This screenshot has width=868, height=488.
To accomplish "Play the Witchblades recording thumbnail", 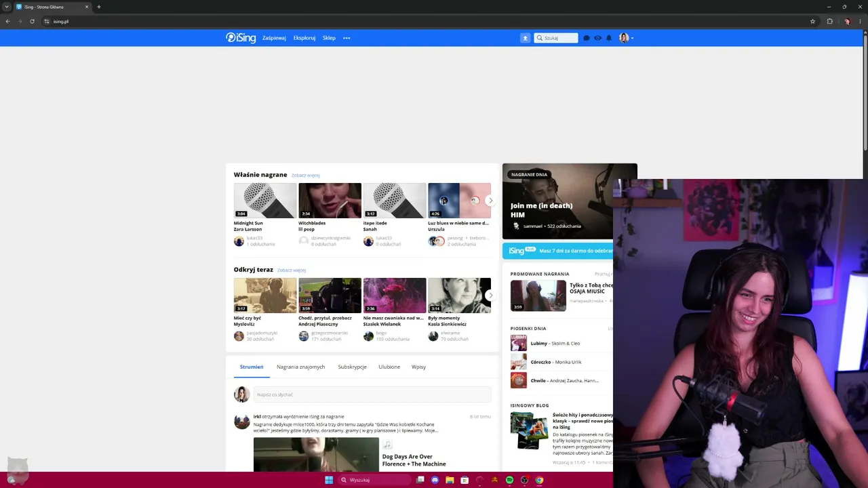I will (x=330, y=201).
